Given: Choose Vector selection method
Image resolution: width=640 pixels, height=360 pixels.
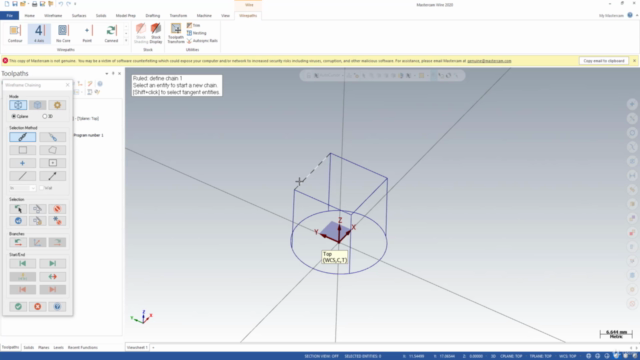Looking at the screenshot, I should pyautogui.click(x=53, y=176).
